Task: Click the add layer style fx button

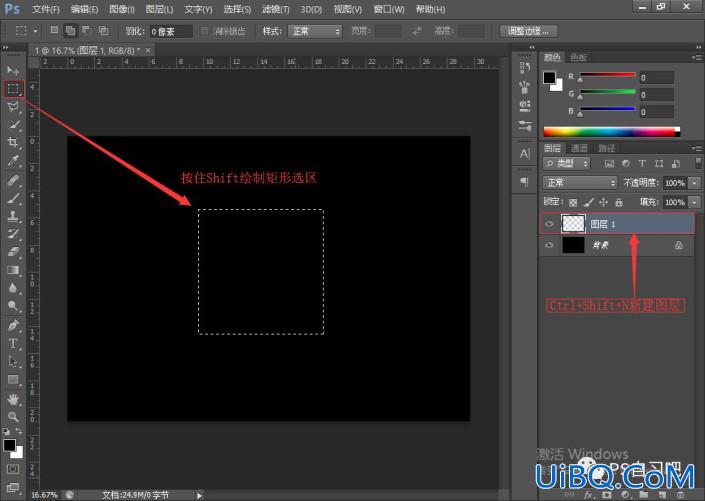Action: point(589,495)
